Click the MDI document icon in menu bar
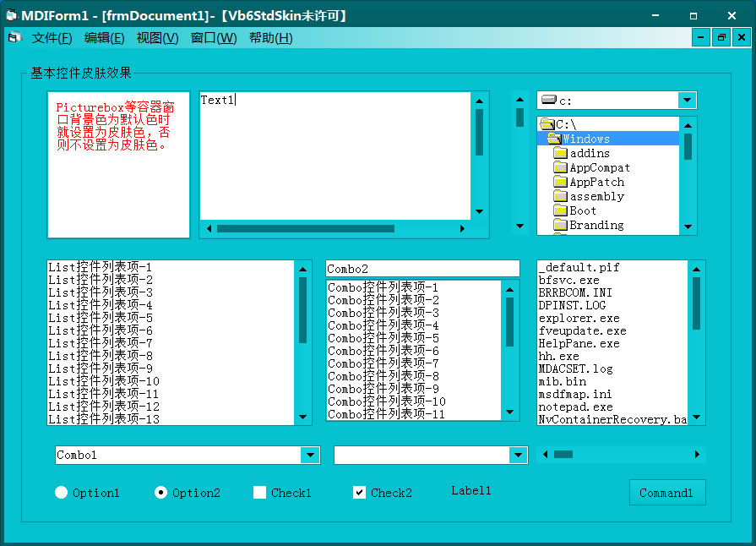The height and width of the screenshot is (546, 756). pyautogui.click(x=14, y=38)
